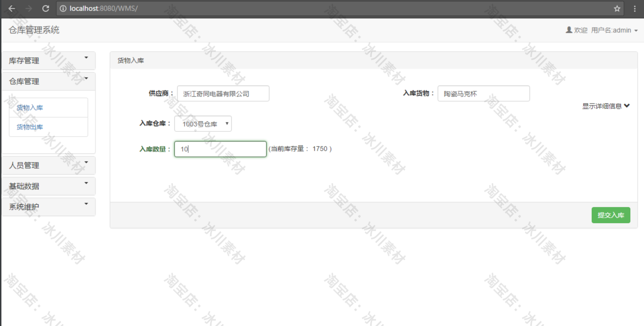Click the 入库数量 label text
This screenshot has width=644, height=326.
(x=155, y=149)
